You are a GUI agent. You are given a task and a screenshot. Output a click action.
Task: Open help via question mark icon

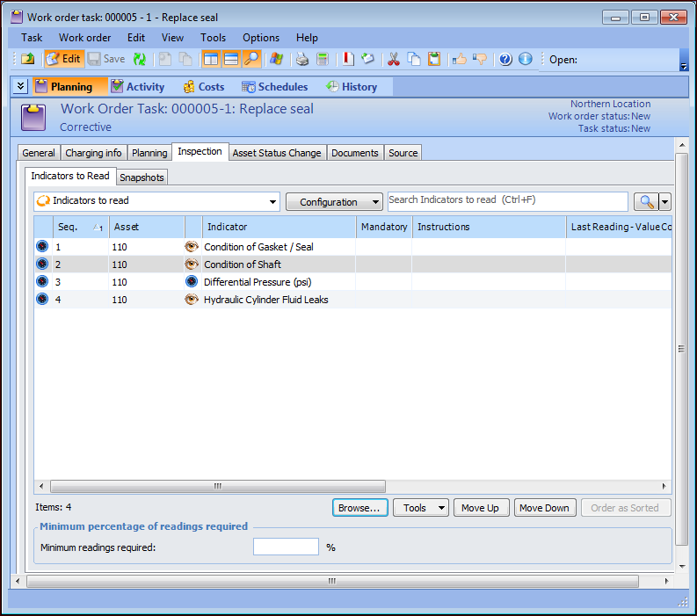coord(505,59)
